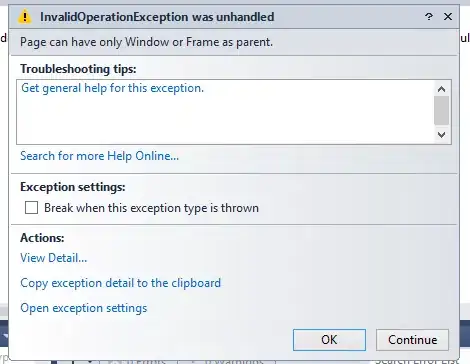Click the Page can have only Window message
Image resolution: width=470 pixels, height=364 pixels.
click(x=146, y=42)
